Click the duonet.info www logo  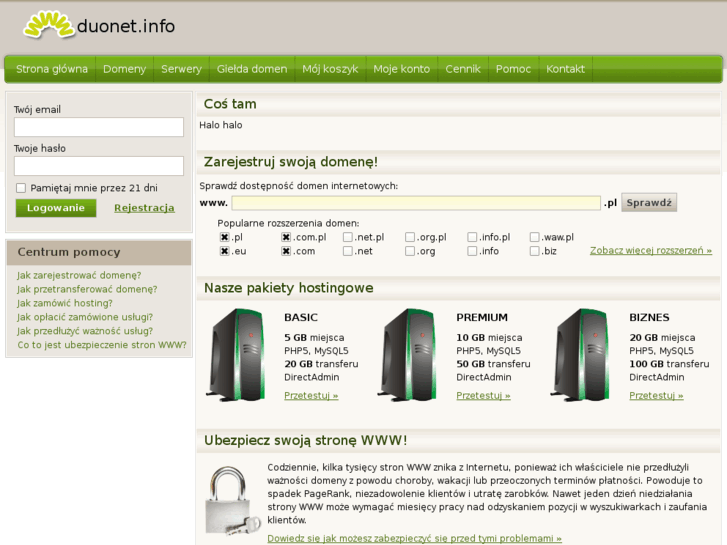click(99, 26)
